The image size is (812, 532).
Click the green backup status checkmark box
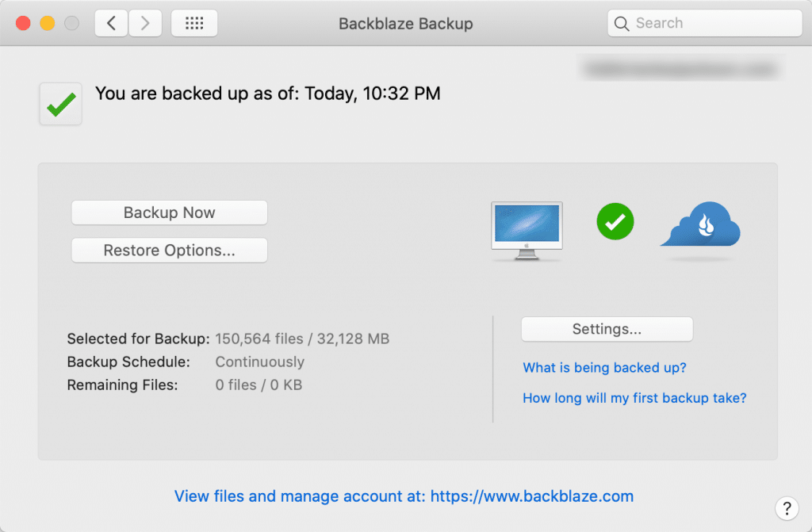pyautogui.click(x=61, y=105)
